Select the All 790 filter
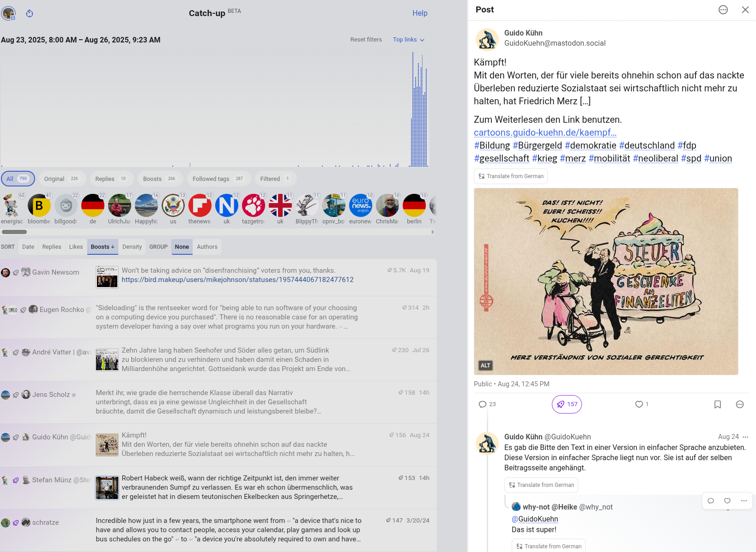 [18, 179]
